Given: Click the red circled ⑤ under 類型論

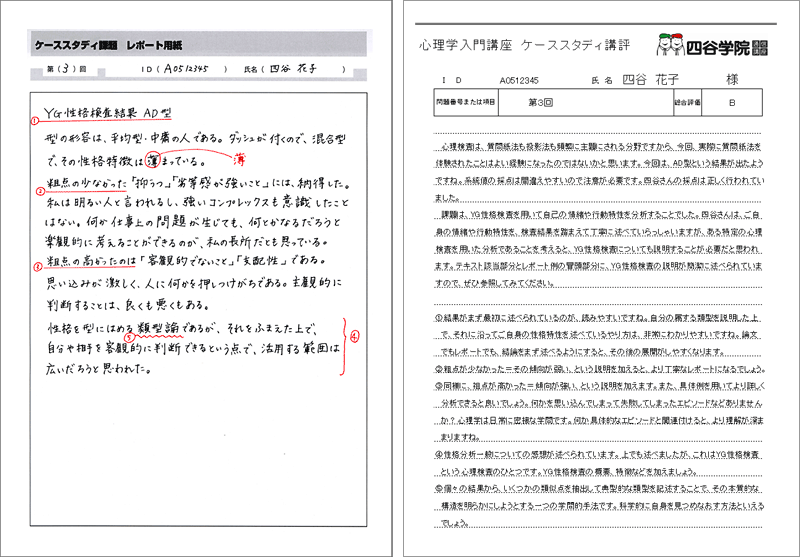Looking at the screenshot, I should (x=130, y=337).
